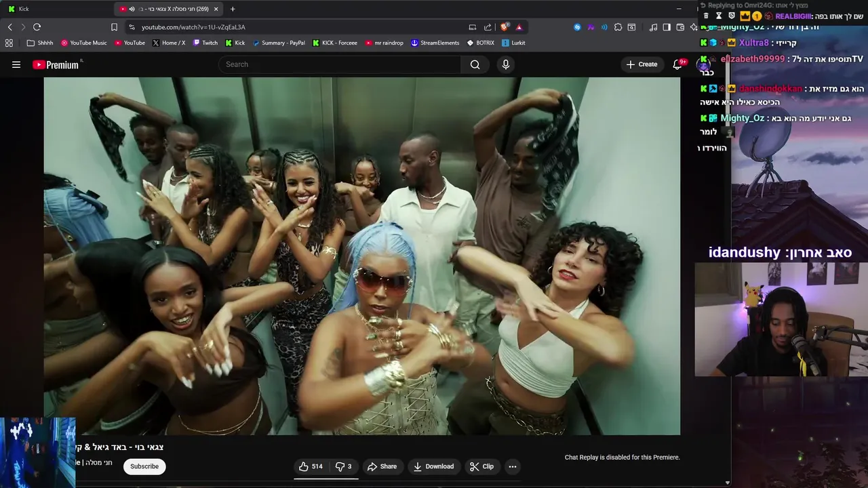The height and width of the screenshot is (488, 868).
Task: Click the share page icon in address bar
Action: click(x=488, y=27)
